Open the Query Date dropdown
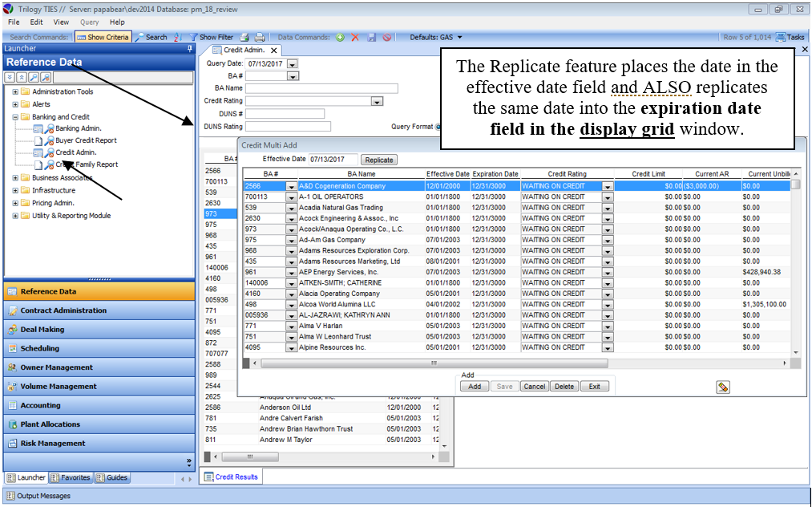The height and width of the screenshot is (507, 812). 291,64
